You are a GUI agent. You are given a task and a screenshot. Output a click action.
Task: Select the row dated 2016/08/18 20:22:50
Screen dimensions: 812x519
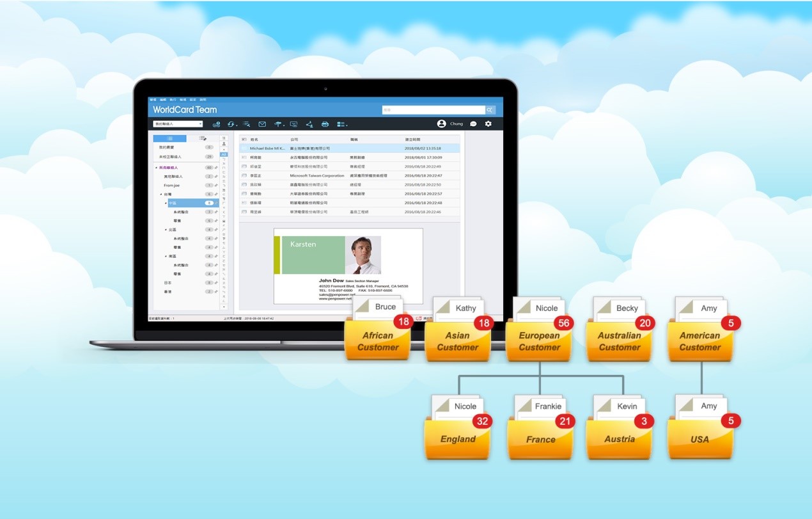tap(350, 184)
